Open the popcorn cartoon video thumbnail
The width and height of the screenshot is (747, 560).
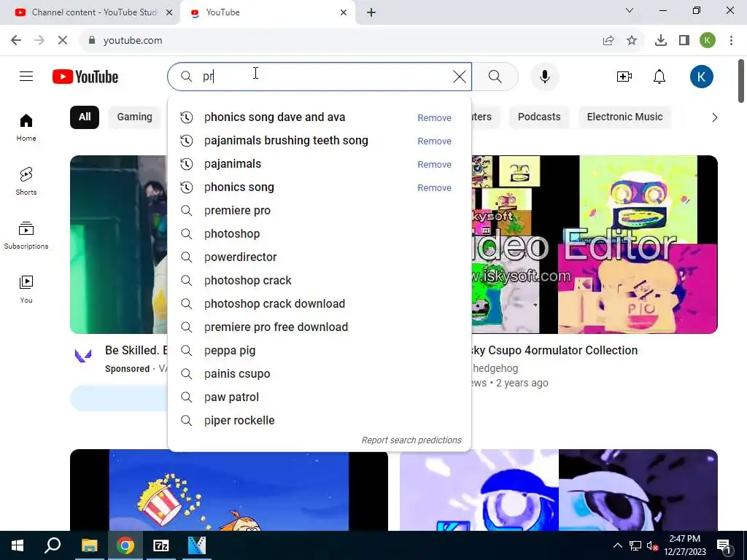(228, 490)
